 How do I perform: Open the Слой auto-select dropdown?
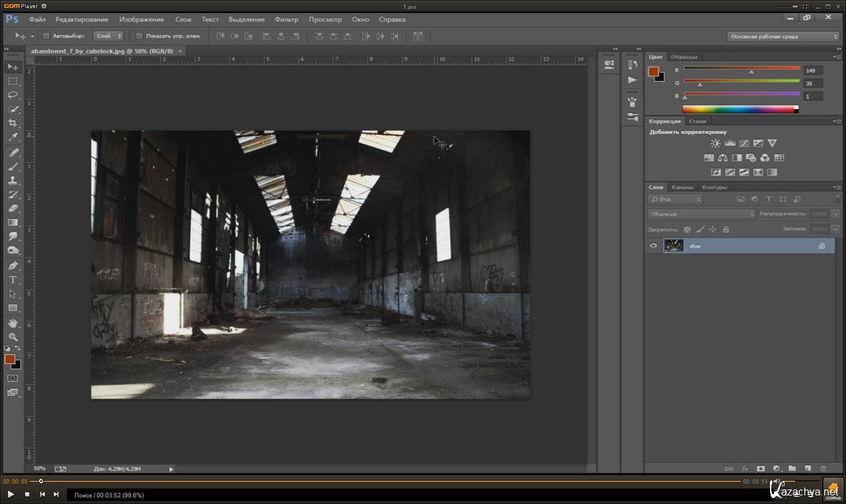tap(108, 36)
